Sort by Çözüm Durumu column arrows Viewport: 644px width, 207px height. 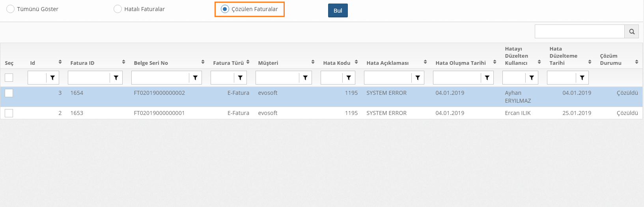pos(637,62)
